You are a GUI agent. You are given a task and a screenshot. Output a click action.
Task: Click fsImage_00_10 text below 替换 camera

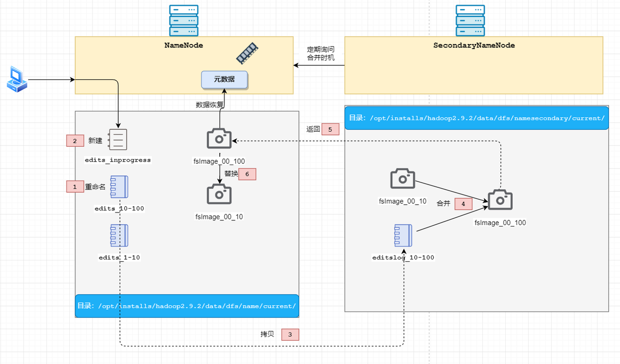[x=219, y=217]
